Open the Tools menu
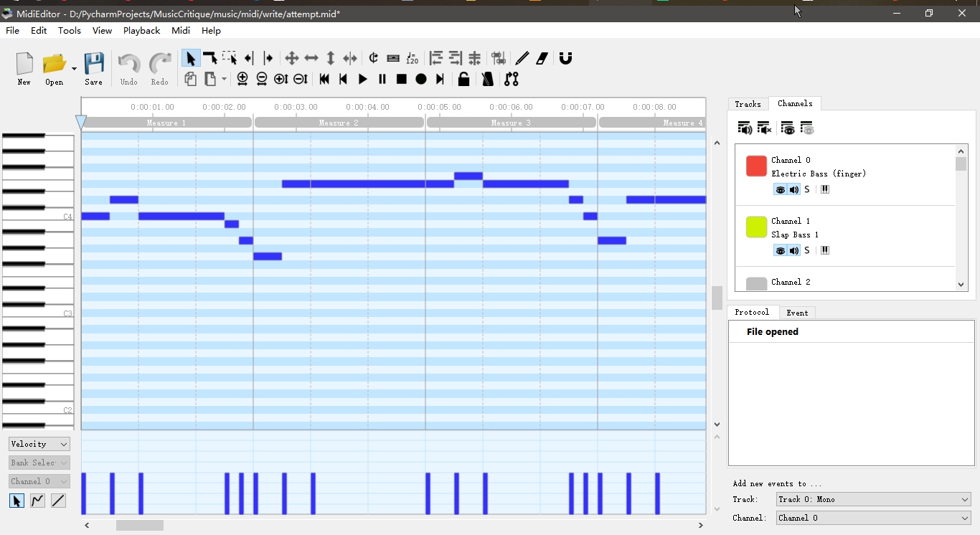The width and height of the screenshot is (980, 535). 70,31
